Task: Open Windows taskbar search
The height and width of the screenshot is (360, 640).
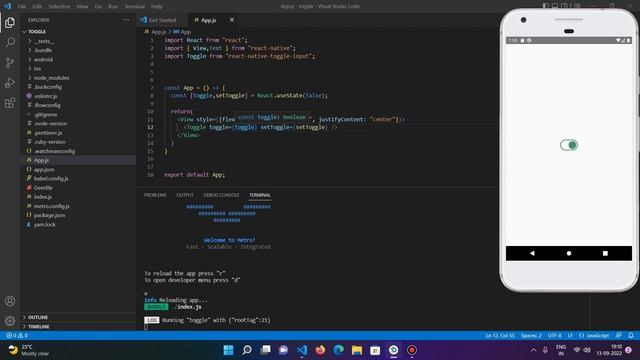Action: (x=247, y=350)
